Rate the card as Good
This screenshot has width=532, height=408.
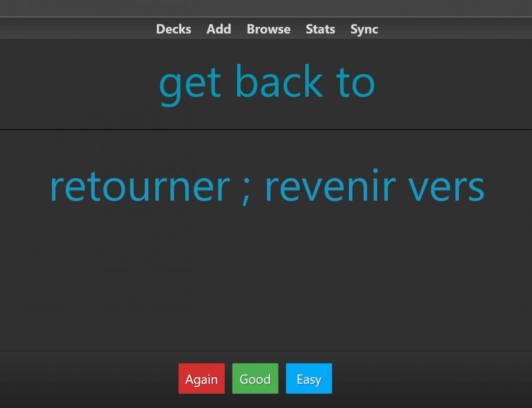pos(255,379)
